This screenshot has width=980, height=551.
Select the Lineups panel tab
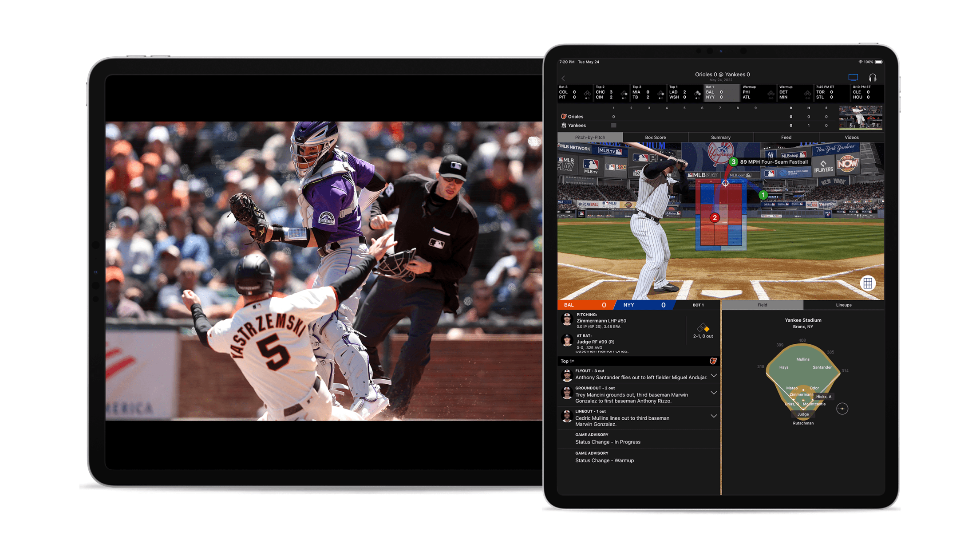click(843, 305)
